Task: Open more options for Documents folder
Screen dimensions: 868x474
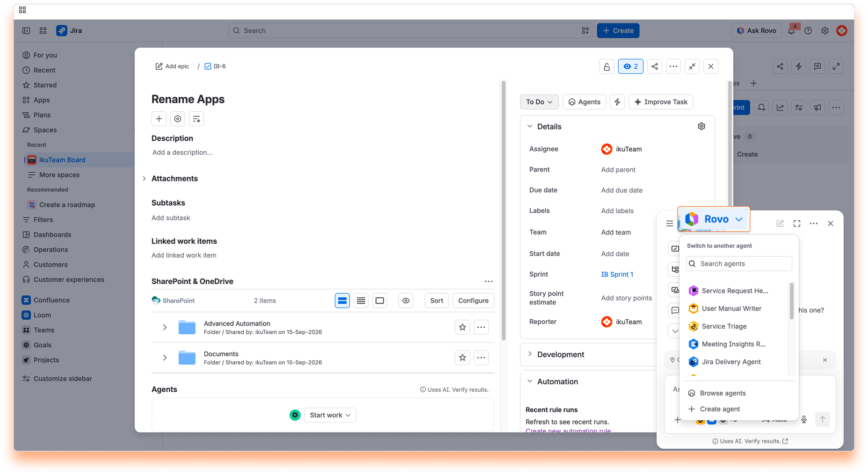Action: point(481,358)
